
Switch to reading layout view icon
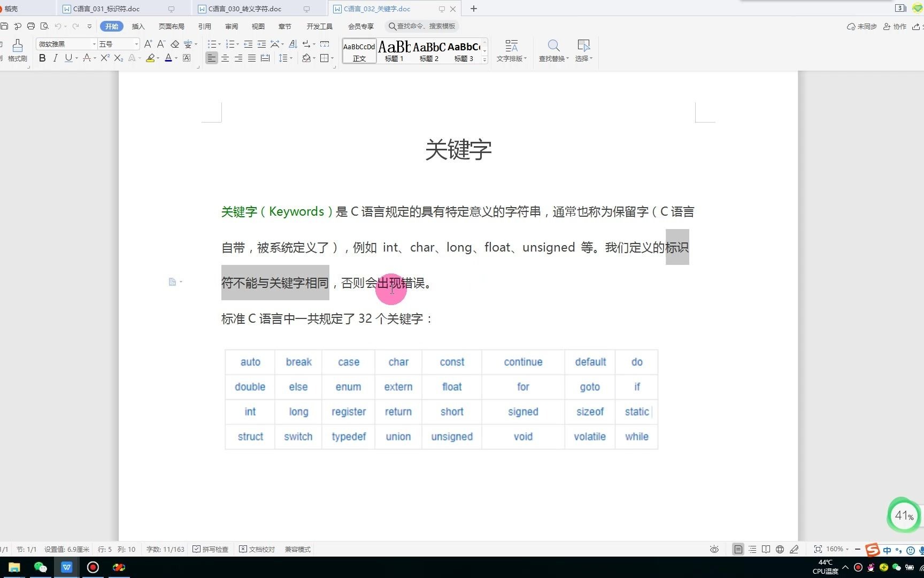(x=766, y=549)
